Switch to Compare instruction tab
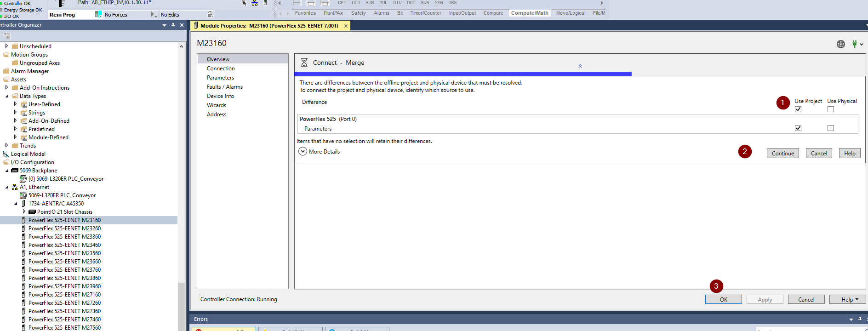This screenshot has height=331, width=868. click(x=493, y=13)
